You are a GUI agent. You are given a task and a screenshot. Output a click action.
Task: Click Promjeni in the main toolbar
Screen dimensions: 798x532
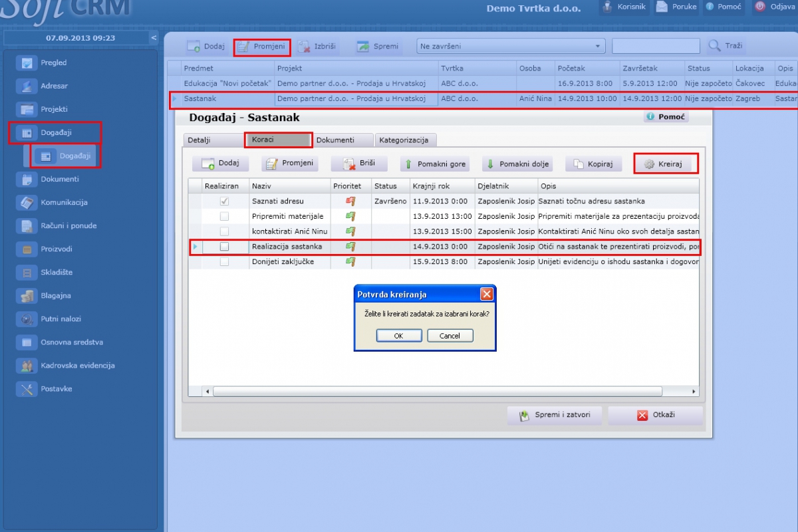point(262,47)
